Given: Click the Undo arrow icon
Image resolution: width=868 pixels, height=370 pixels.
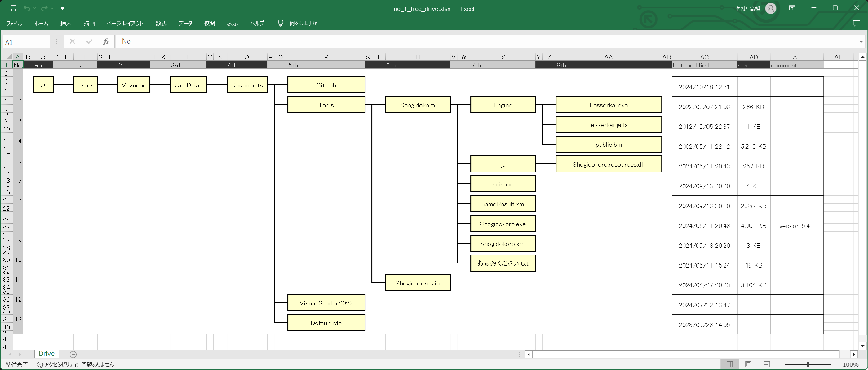Looking at the screenshot, I should (x=27, y=8).
